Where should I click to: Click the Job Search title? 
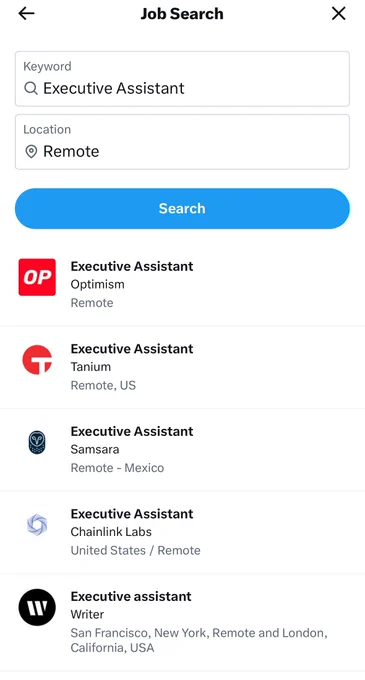pos(182,14)
